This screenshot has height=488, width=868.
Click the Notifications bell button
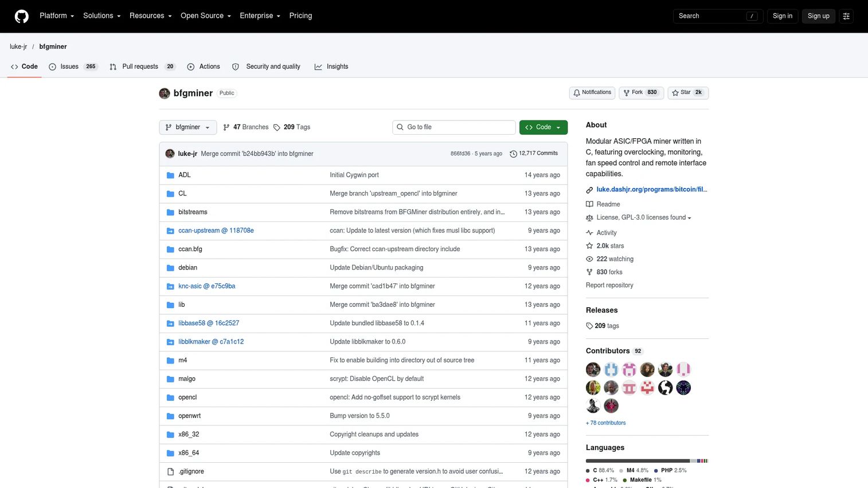[592, 92]
